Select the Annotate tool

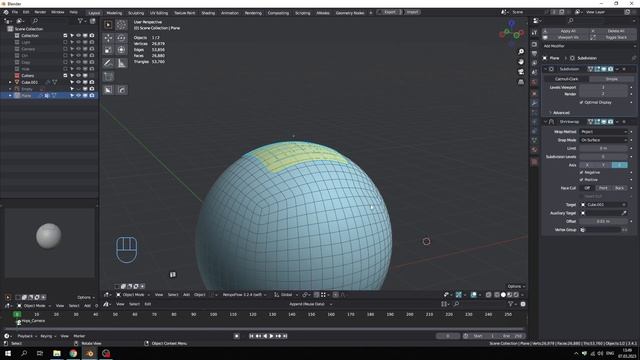(108, 63)
